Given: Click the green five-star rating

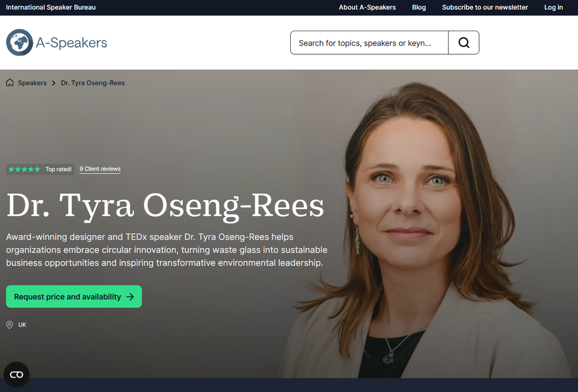Looking at the screenshot, I should point(24,169).
